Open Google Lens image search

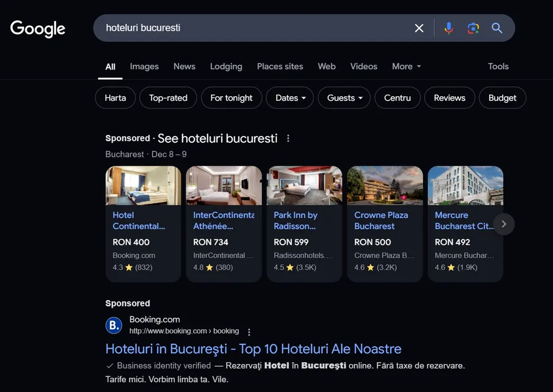click(x=474, y=28)
